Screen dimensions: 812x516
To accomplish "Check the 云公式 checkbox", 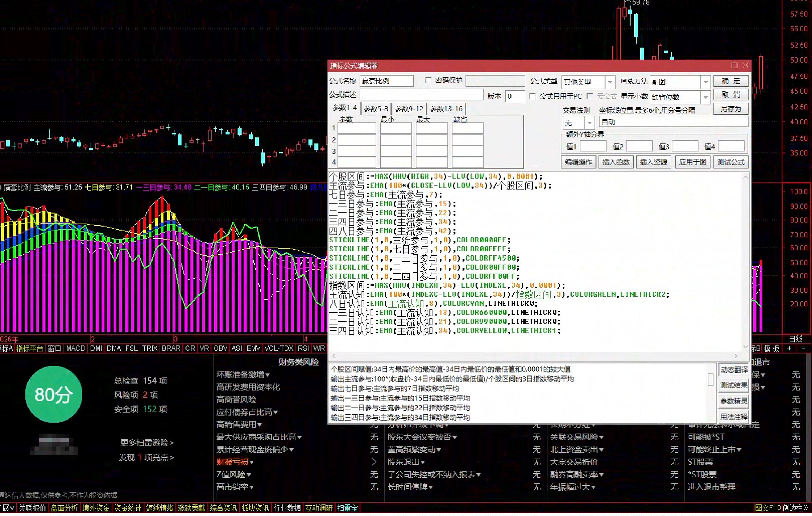I will tap(590, 96).
